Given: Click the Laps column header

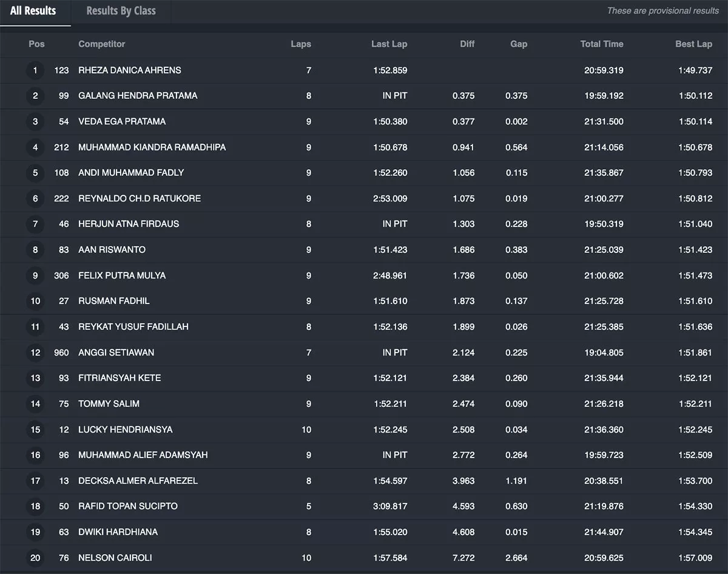Looking at the screenshot, I should (301, 44).
